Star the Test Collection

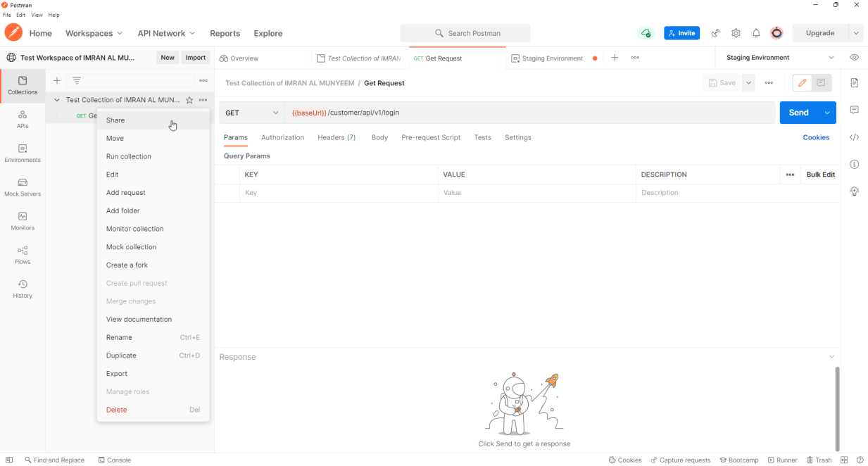point(189,100)
